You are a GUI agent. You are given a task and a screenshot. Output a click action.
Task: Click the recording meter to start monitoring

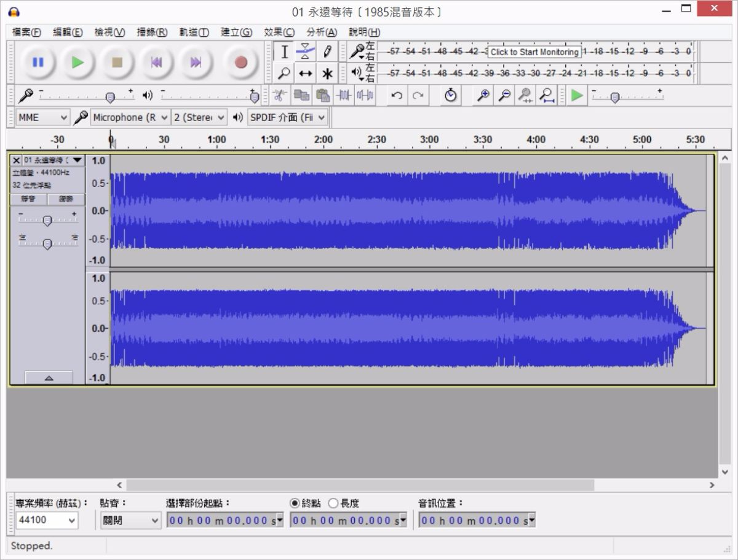click(534, 52)
